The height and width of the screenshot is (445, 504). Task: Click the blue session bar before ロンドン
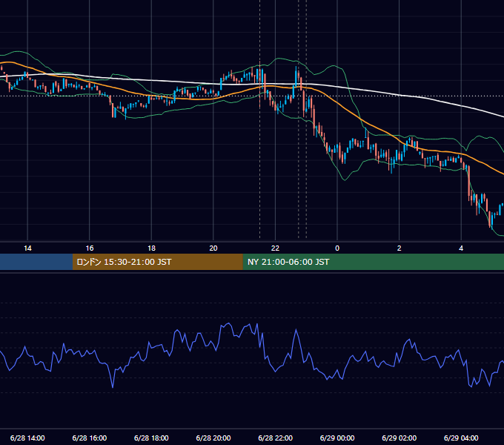click(x=36, y=262)
